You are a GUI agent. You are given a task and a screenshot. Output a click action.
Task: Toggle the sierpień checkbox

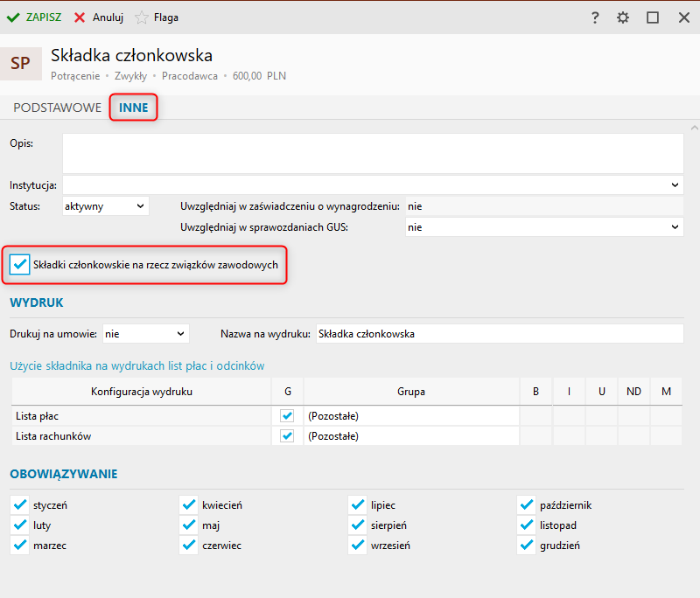coord(358,525)
